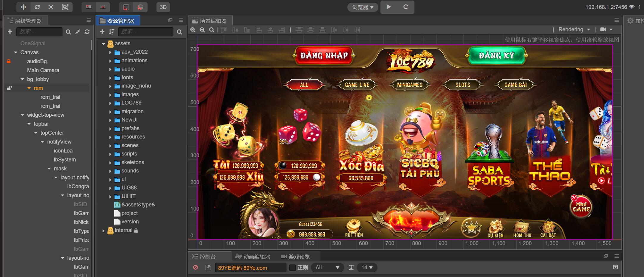This screenshot has height=277, width=644.
Task: Select the project file in assets
Action: coord(129,213)
